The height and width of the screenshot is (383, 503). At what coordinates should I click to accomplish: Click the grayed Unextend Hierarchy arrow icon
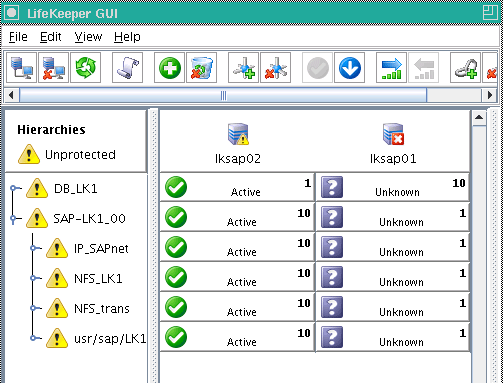coord(423,68)
